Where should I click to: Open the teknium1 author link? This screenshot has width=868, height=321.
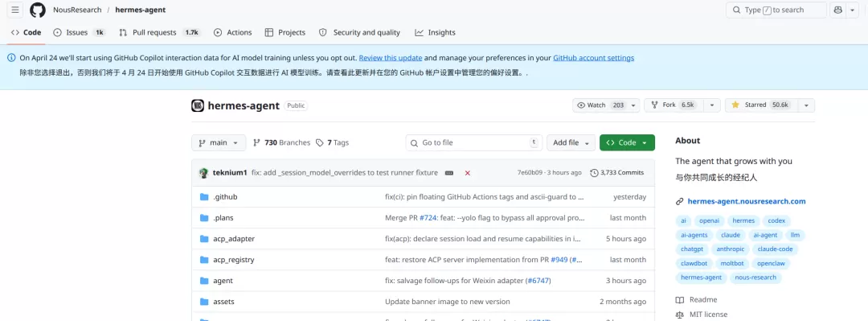230,173
